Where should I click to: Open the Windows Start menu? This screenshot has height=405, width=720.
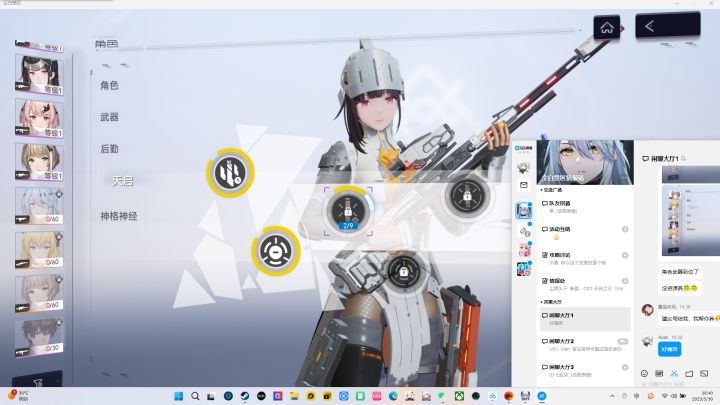[x=179, y=396]
